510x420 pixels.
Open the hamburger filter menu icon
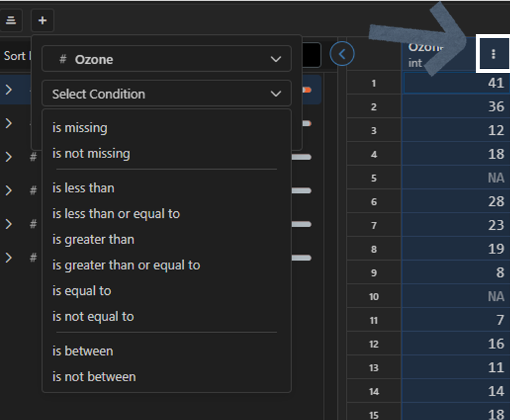pyautogui.click(x=11, y=20)
